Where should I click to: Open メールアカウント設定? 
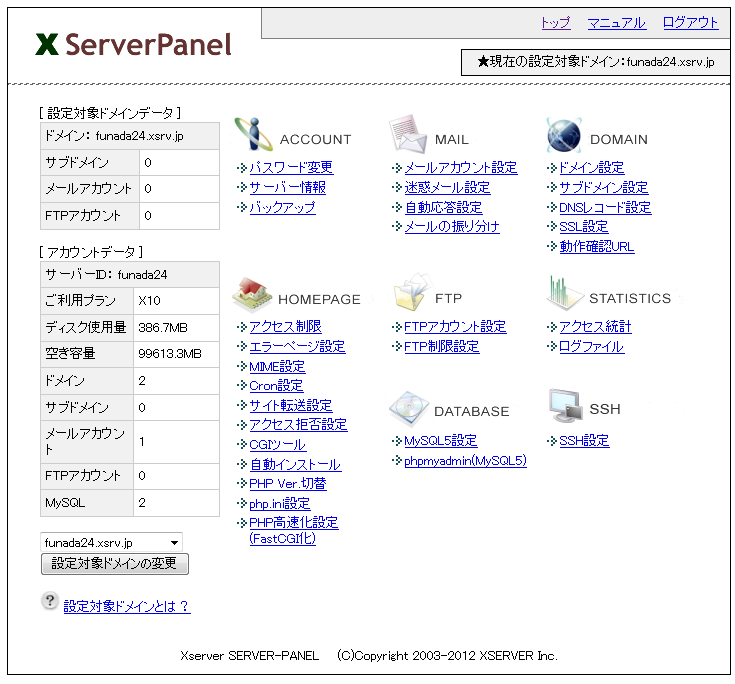461,167
